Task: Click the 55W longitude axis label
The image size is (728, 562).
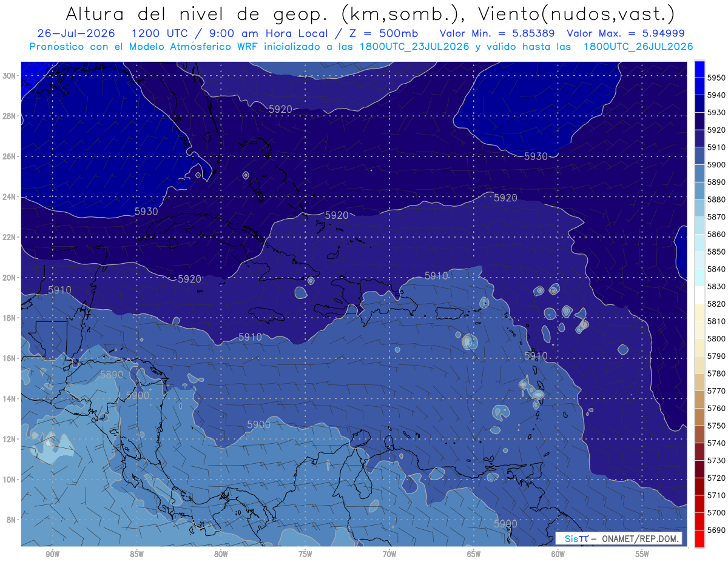Action: pos(642,554)
